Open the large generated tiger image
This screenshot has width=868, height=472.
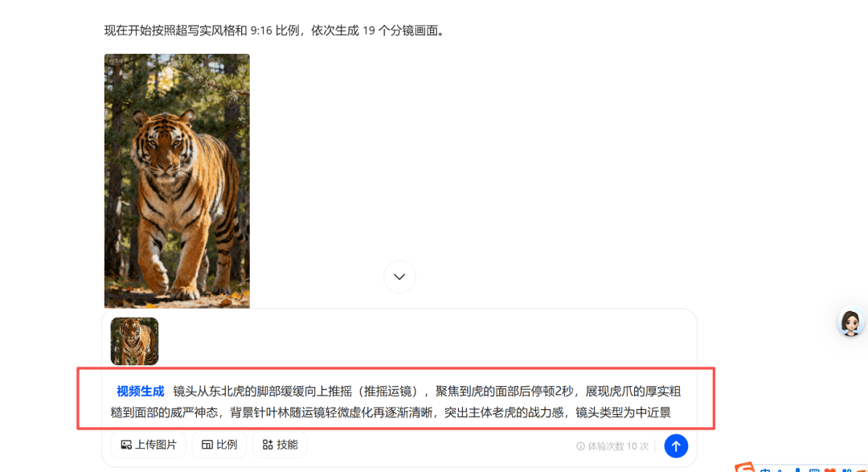tap(177, 181)
